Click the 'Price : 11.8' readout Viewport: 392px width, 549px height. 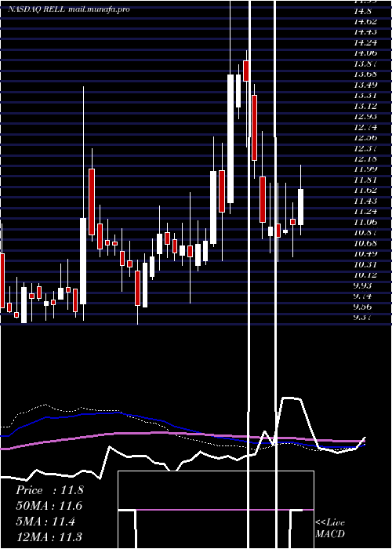pyautogui.click(x=49, y=490)
